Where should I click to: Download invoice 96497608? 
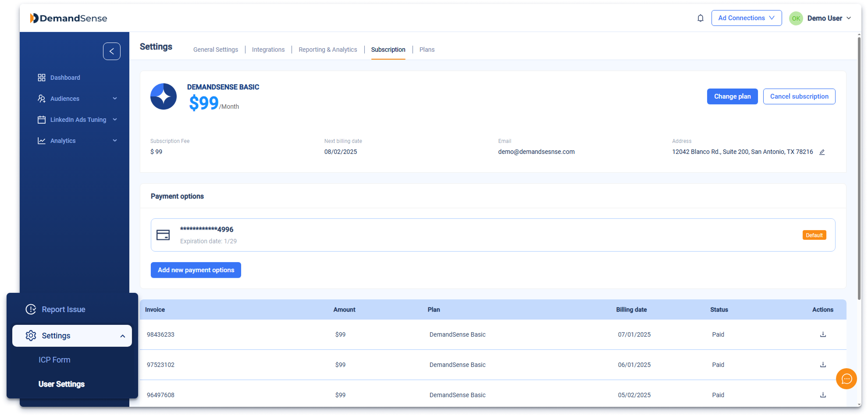point(823,395)
